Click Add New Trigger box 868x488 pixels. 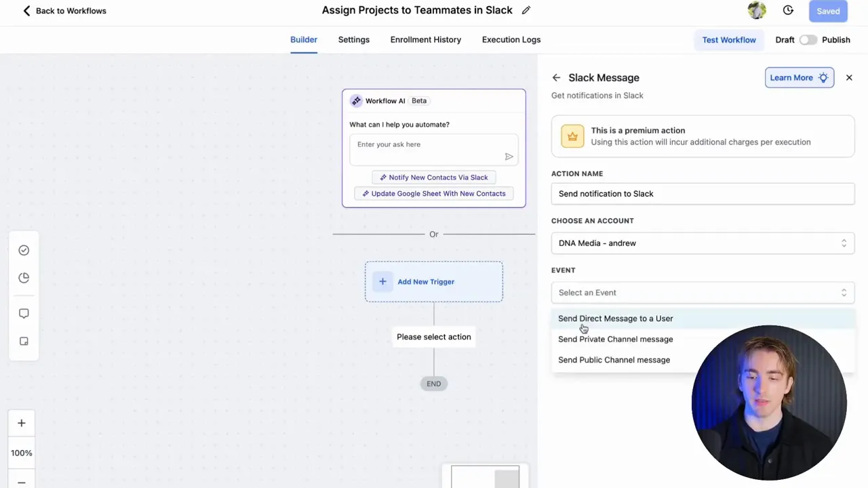point(434,281)
